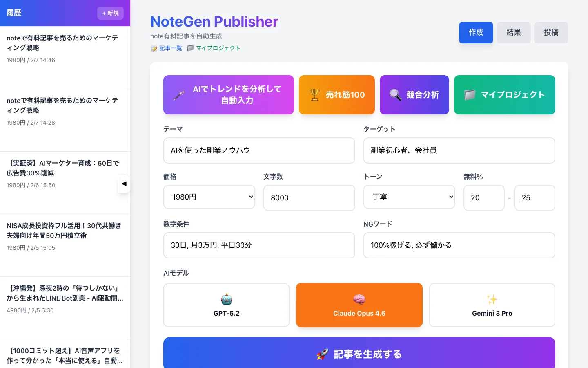Launch competitor analysis via the magnifier icon
This screenshot has width=588, height=368.
pos(395,95)
